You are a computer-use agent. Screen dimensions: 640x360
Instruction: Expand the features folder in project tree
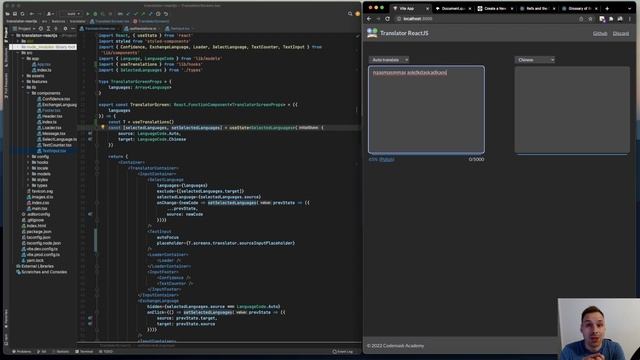[x=23, y=82]
